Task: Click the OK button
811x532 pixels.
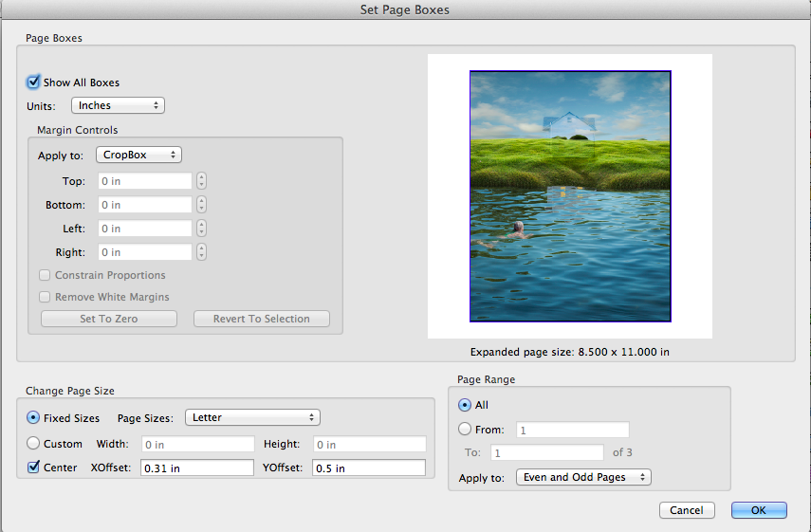Action: click(759, 510)
